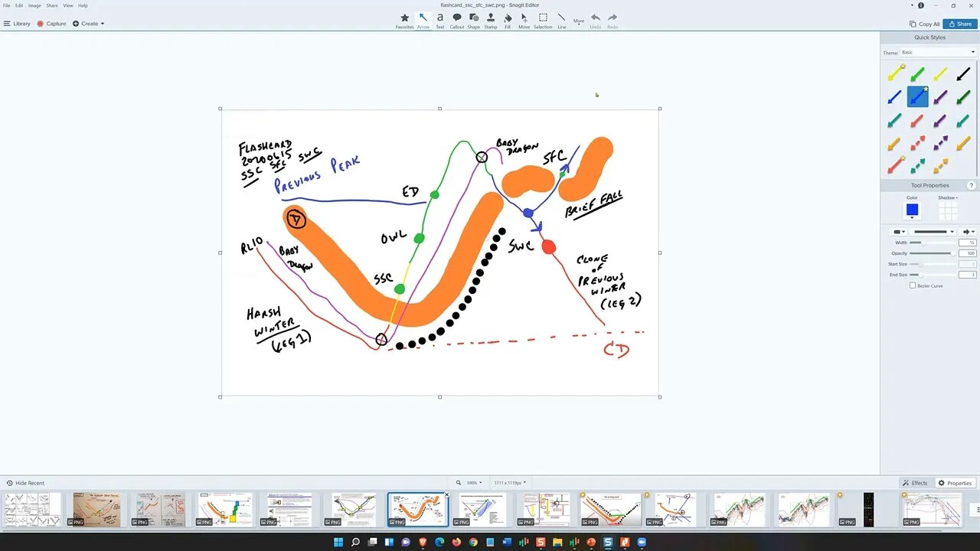
Task: Open the Theme dropdown
Action: 939,52
